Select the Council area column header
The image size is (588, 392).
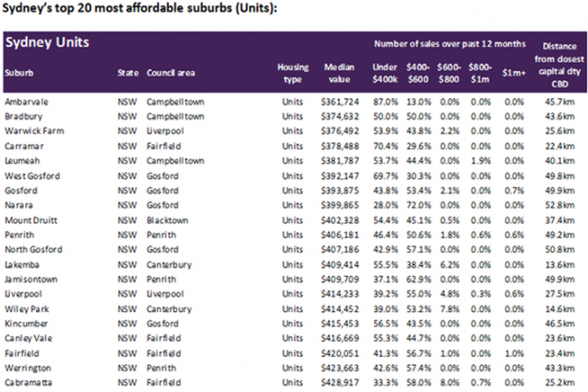[x=170, y=73]
